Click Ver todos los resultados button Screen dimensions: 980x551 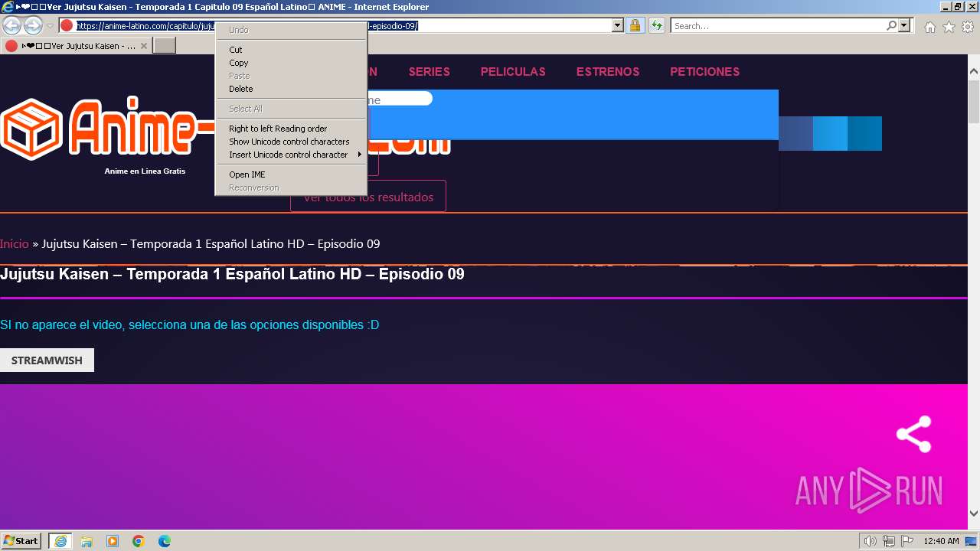(x=368, y=197)
